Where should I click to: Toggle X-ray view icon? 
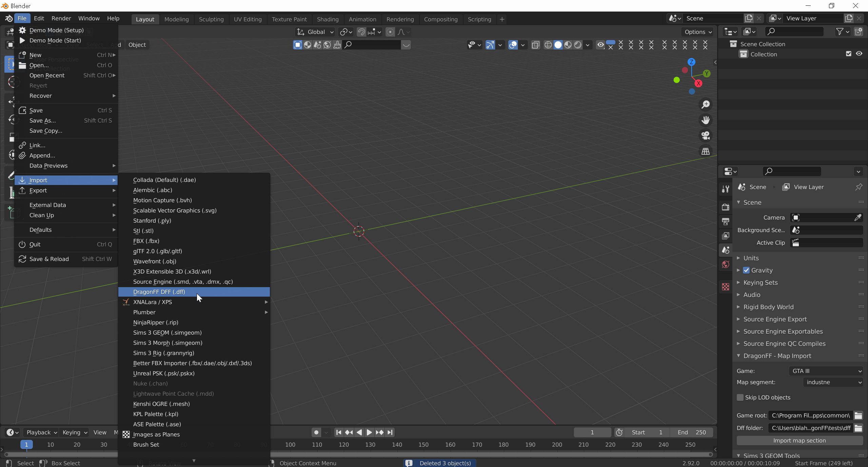535,45
